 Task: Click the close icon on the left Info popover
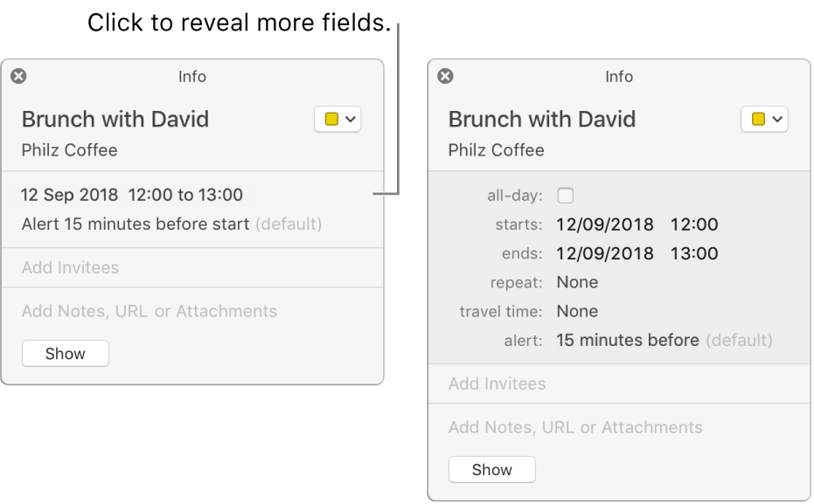pos(17,76)
